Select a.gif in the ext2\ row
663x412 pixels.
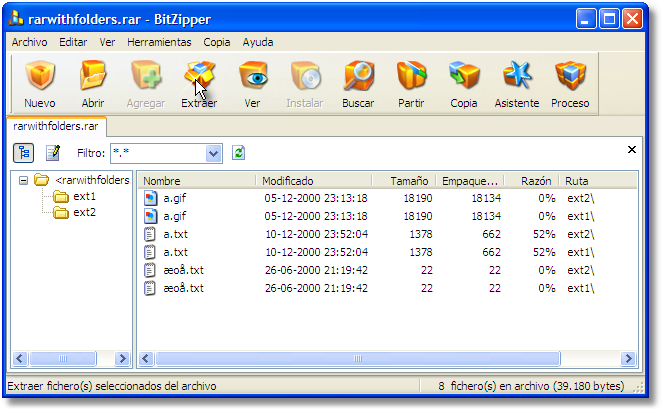175,198
